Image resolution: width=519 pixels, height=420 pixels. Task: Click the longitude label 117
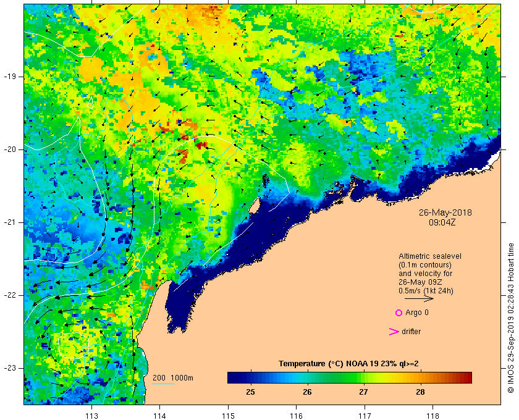point(365,416)
